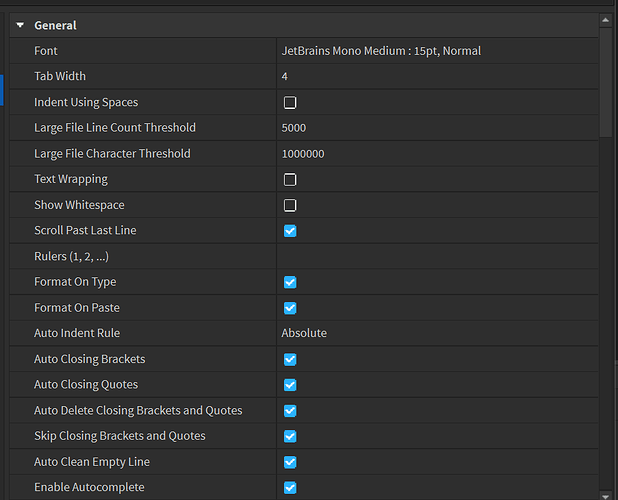Click the vertical scrollbar on the right
The width and height of the screenshot is (618, 500).
tap(607, 80)
